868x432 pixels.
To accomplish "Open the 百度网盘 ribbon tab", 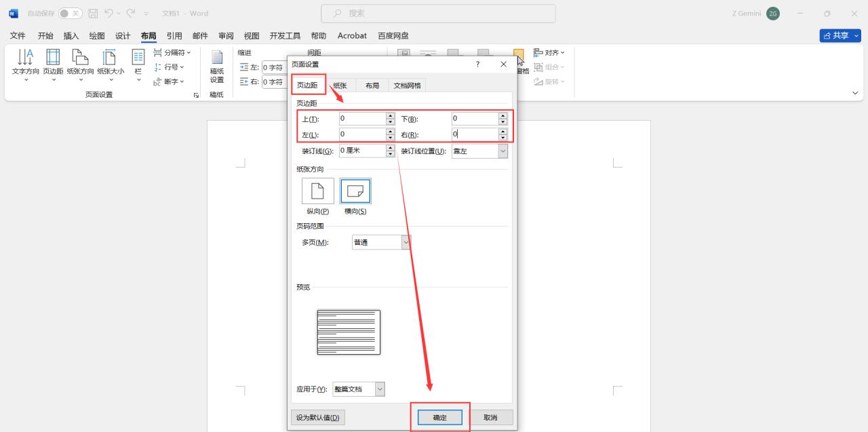I will pos(393,35).
